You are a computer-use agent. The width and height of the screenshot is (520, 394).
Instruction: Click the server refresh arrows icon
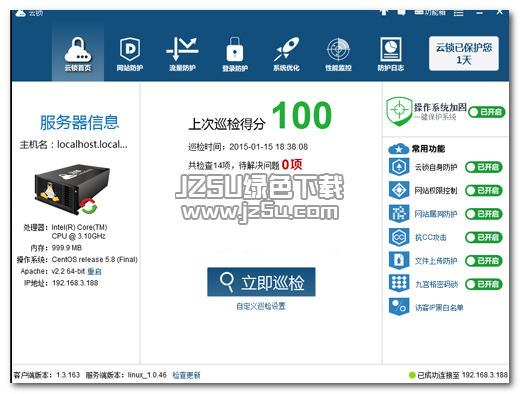(x=89, y=206)
